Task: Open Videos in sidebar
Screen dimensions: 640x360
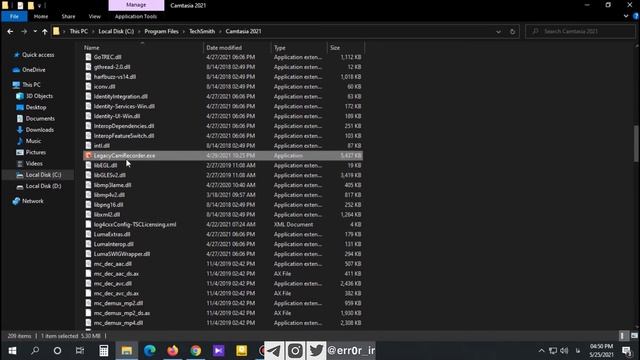Action: 34,163
